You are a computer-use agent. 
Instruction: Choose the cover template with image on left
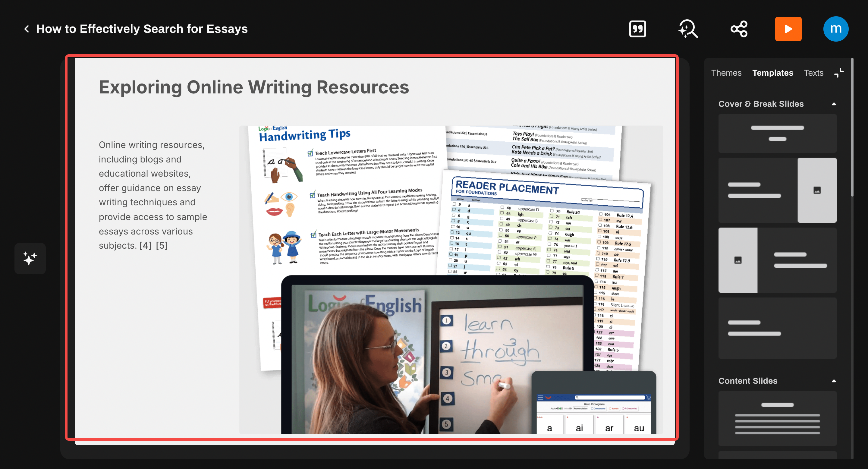[777, 260]
